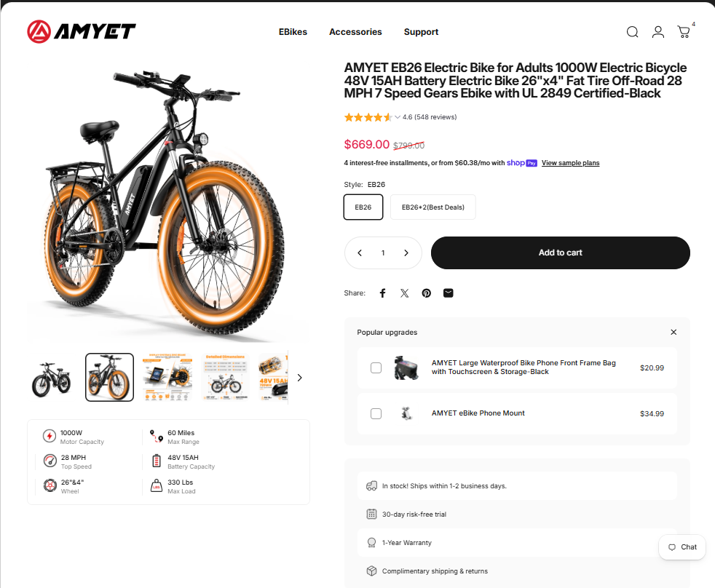Screen dimensions: 715x588
Task: Check the AMYET eBike Phone Mount upgrade
Action: 376,413
